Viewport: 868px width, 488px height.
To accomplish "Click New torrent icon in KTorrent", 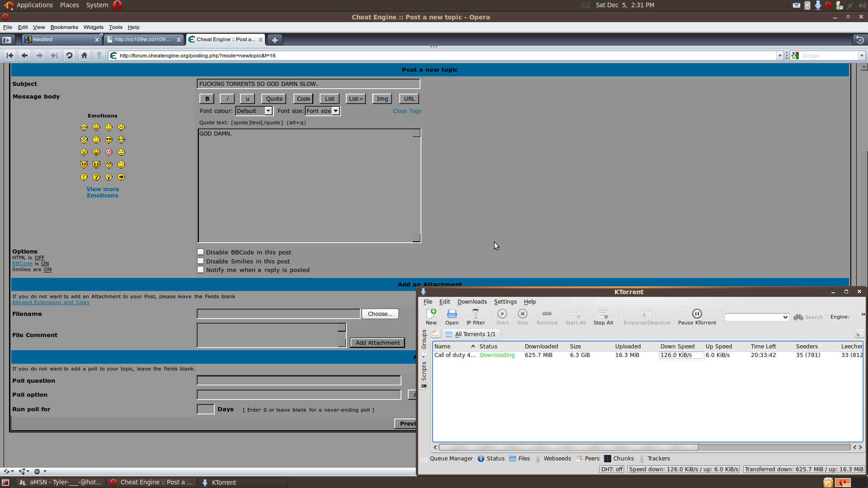I will click(x=431, y=317).
